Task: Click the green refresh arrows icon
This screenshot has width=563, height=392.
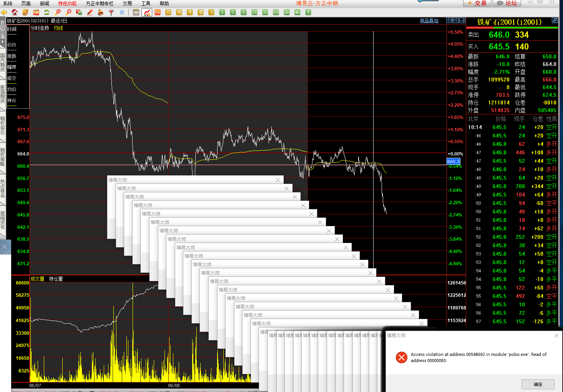Action: [x=47, y=12]
